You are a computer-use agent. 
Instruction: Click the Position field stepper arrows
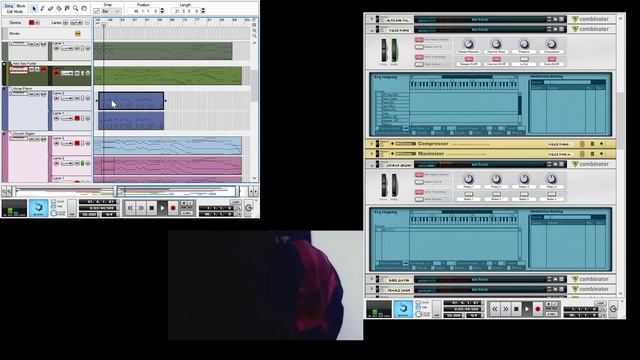(162, 11)
